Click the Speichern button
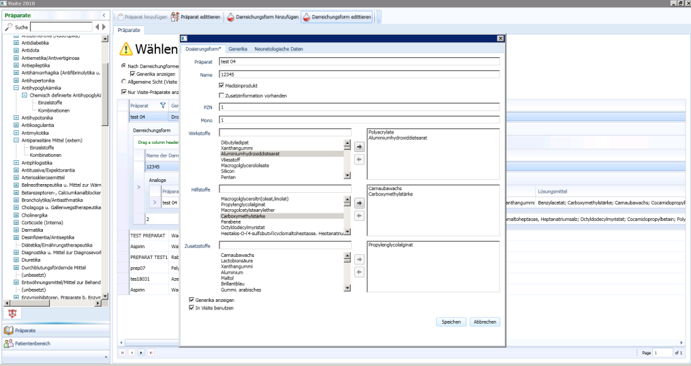This screenshot has width=691, height=366. coord(451,322)
